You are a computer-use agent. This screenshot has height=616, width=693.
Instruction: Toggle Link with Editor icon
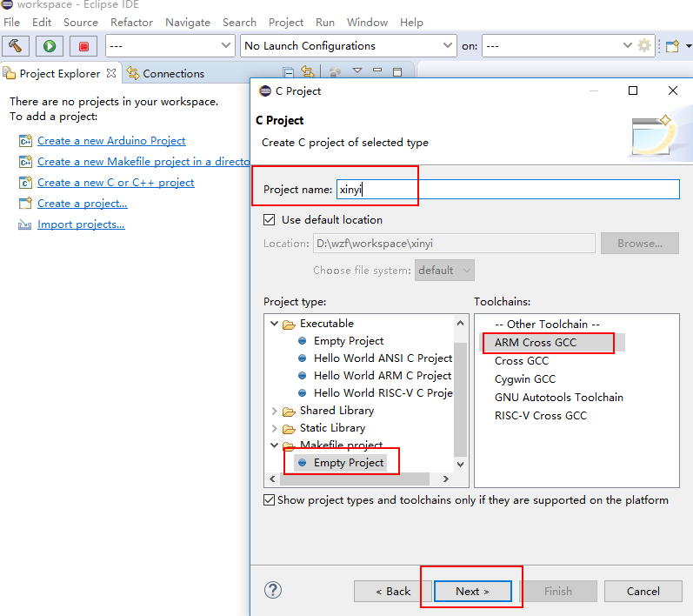tap(308, 71)
